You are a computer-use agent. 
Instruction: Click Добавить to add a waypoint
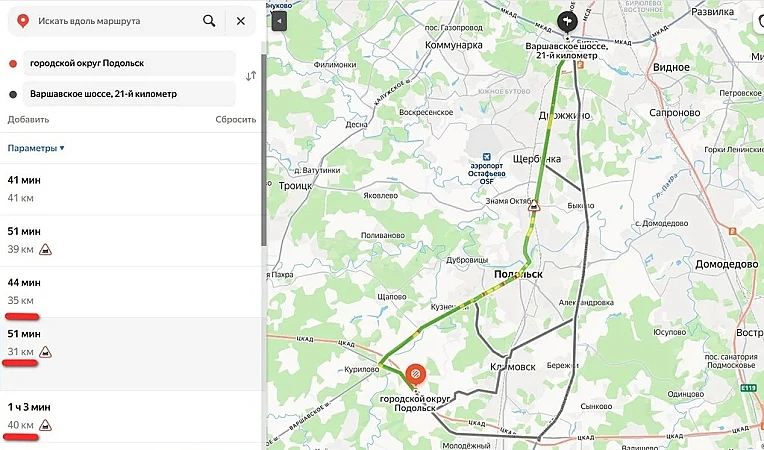pyautogui.click(x=28, y=119)
